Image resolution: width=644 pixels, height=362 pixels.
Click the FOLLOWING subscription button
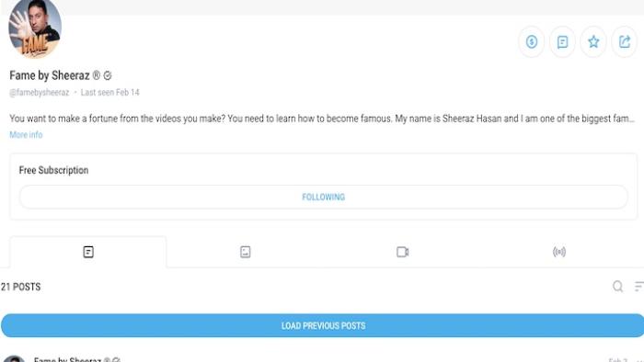323,197
